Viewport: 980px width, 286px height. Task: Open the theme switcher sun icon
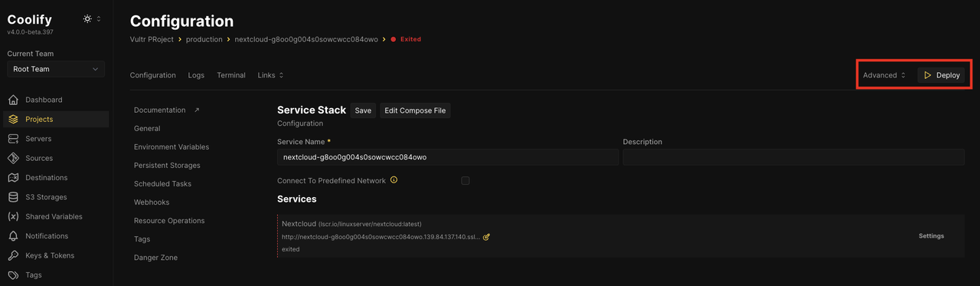87,18
